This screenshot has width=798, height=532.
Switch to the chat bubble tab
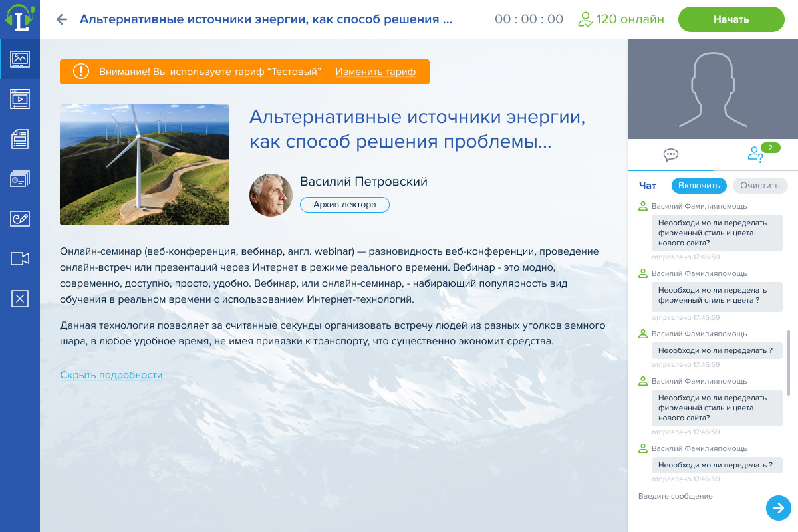tap(671, 155)
